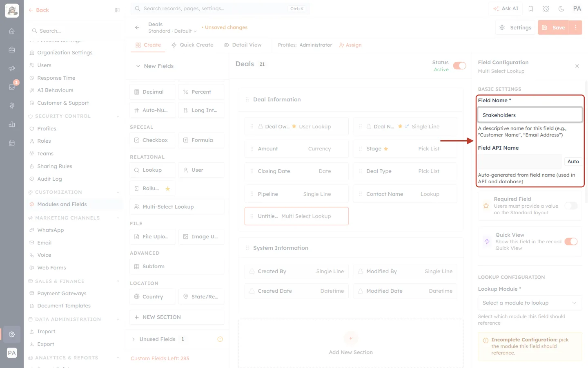Open the Select a module to lookup dropdown
Image resolution: width=588 pixels, height=368 pixels.
coord(530,303)
